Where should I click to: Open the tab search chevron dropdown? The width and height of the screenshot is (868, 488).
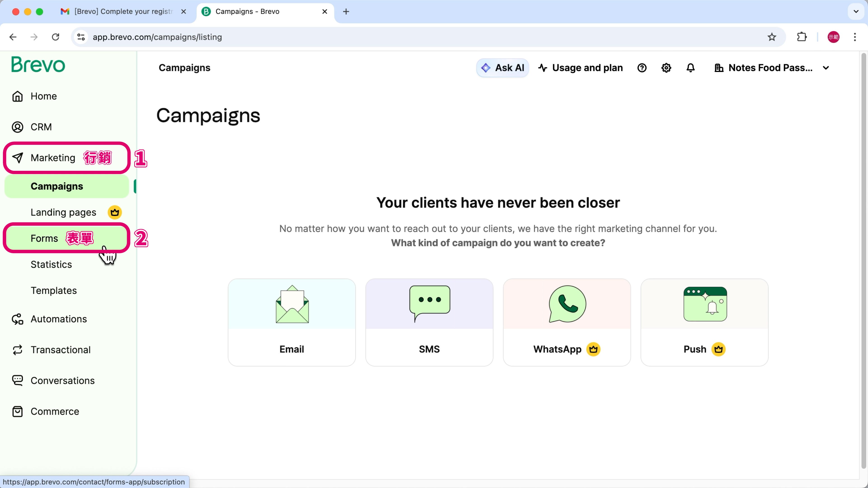[856, 12]
